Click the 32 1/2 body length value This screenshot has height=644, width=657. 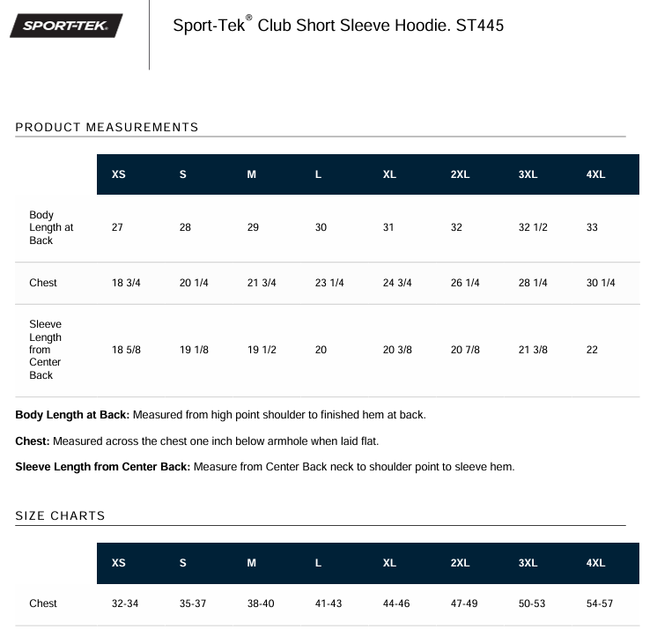(x=533, y=227)
